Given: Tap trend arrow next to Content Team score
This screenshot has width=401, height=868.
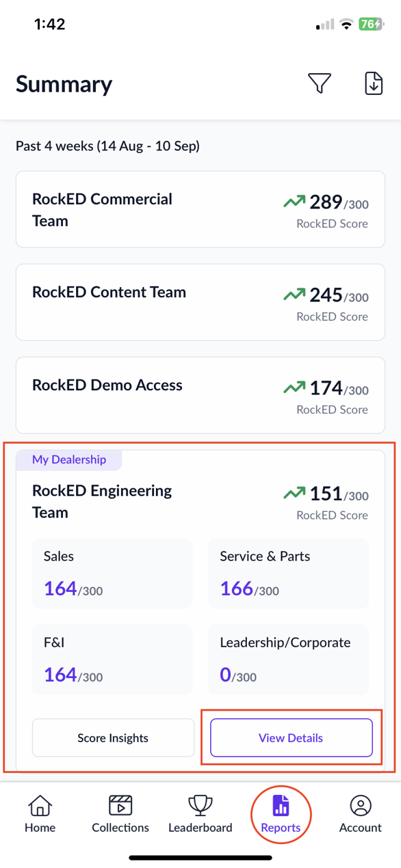Looking at the screenshot, I should point(294,295).
